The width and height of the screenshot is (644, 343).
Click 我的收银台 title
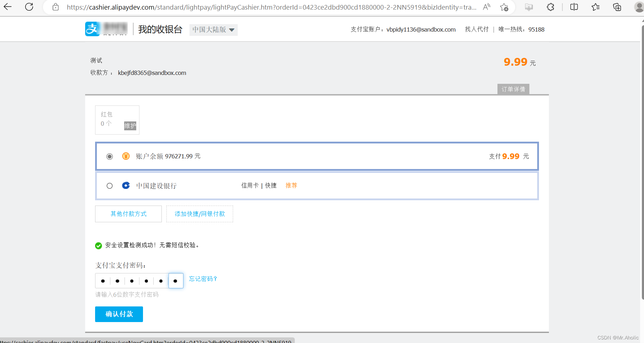pos(160,29)
